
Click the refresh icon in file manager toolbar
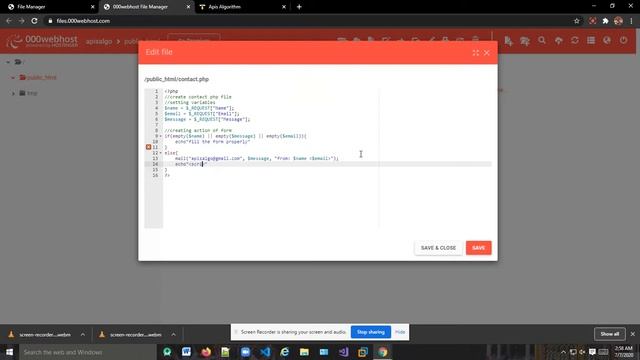pos(575,40)
